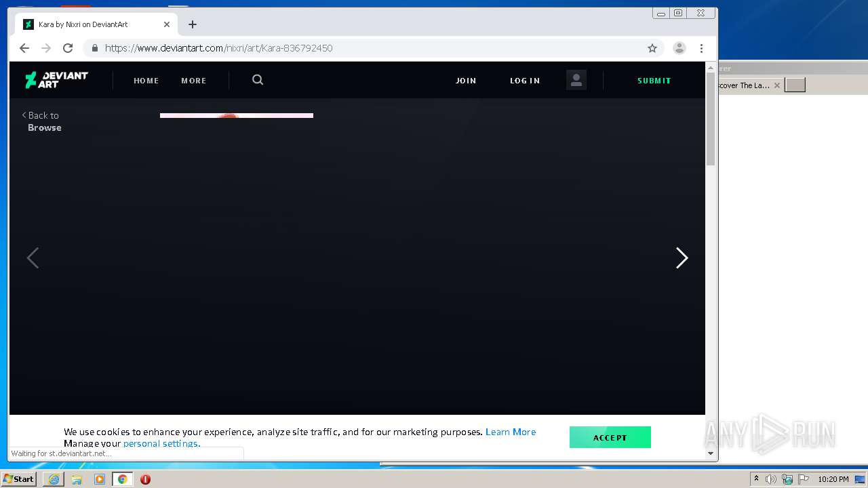Launch Internet Explorer from the taskbar
This screenshot has height=488, width=868.
54,479
